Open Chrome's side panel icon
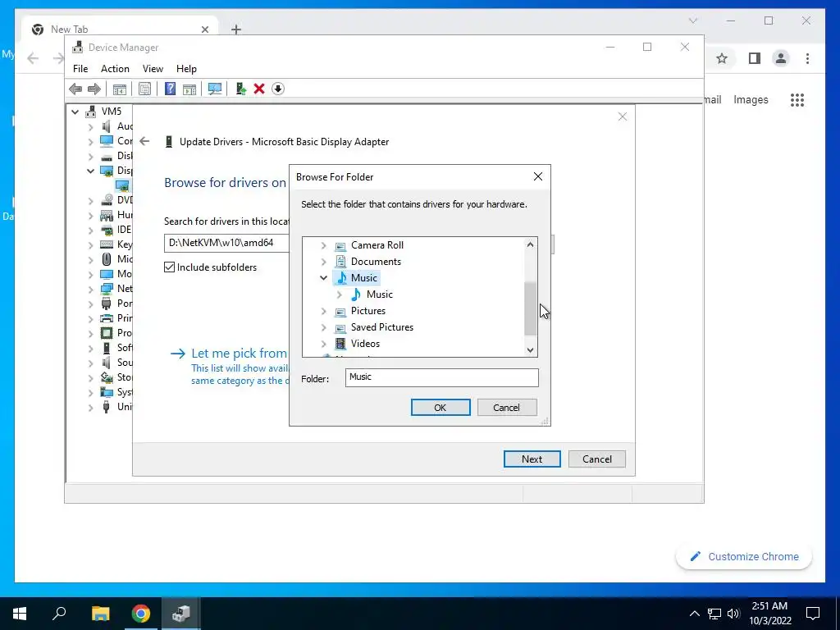The height and width of the screenshot is (630, 840). [755, 58]
